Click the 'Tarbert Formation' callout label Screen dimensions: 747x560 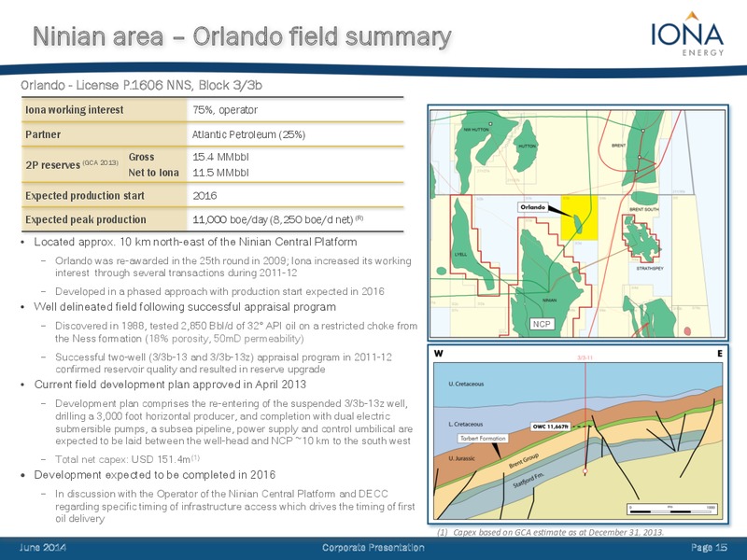(x=483, y=438)
